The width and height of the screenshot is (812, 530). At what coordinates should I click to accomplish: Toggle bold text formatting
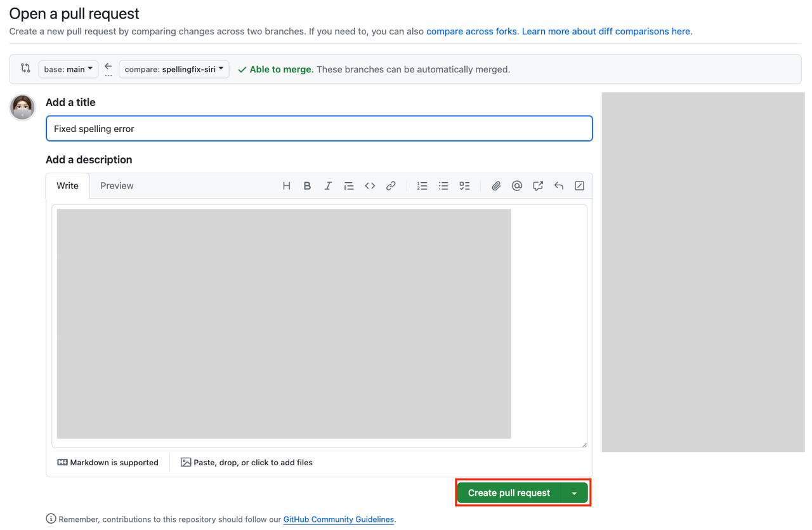(x=307, y=186)
